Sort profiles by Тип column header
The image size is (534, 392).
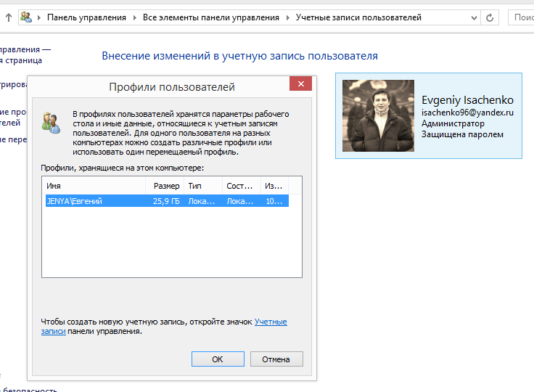tap(203, 186)
